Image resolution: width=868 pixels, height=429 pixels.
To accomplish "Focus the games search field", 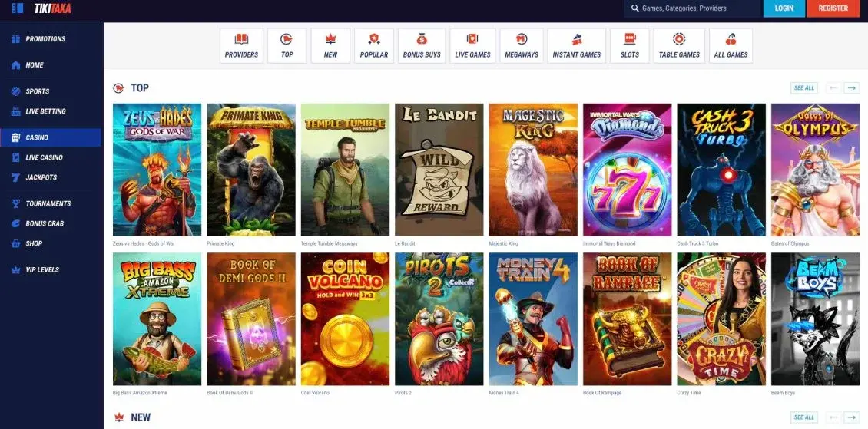I will pyautogui.click(x=695, y=8).
